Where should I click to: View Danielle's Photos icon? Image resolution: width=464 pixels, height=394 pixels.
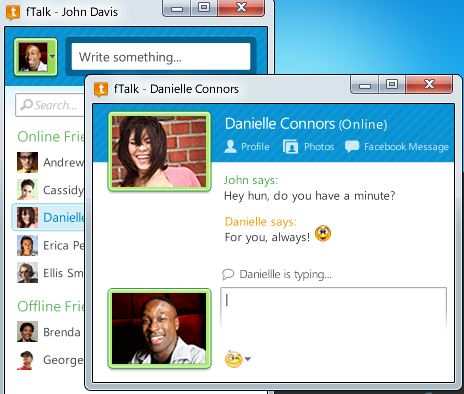290,146
